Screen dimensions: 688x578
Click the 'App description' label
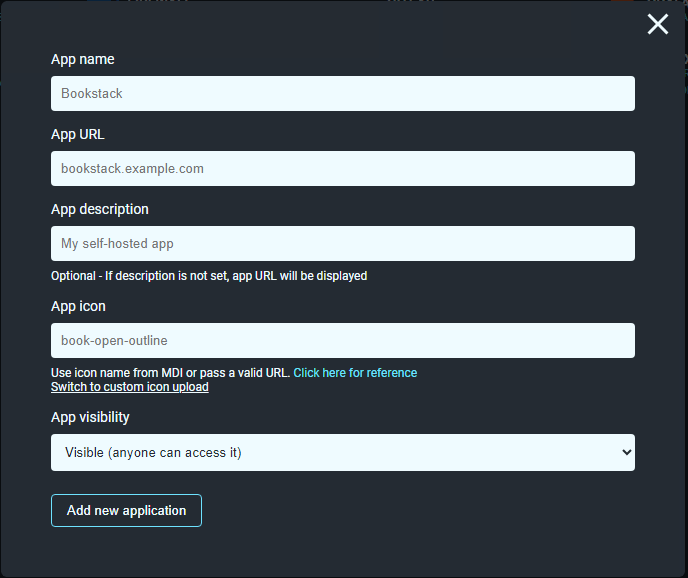(x=100, y=210)
